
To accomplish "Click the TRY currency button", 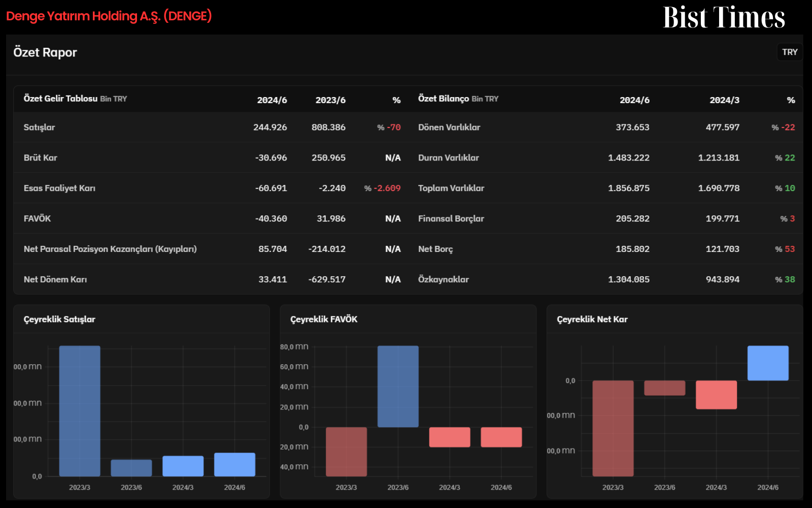I will [790, 52].
